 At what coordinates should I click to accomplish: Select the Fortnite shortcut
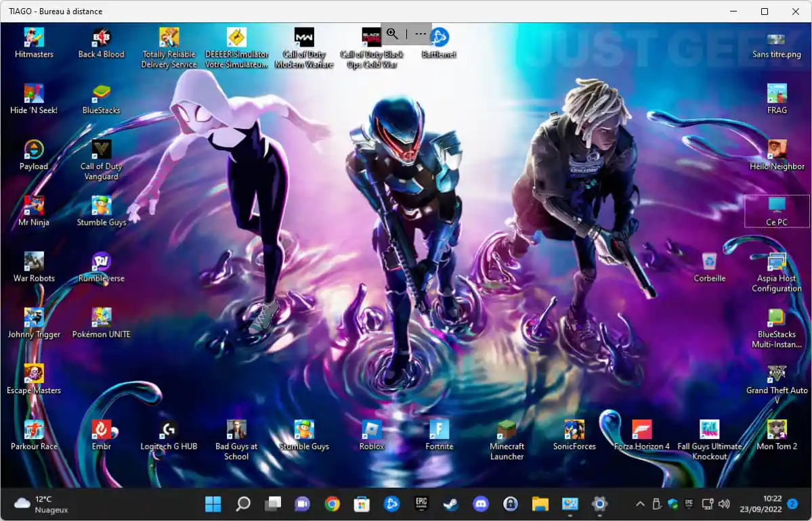(x=439, y=434)
